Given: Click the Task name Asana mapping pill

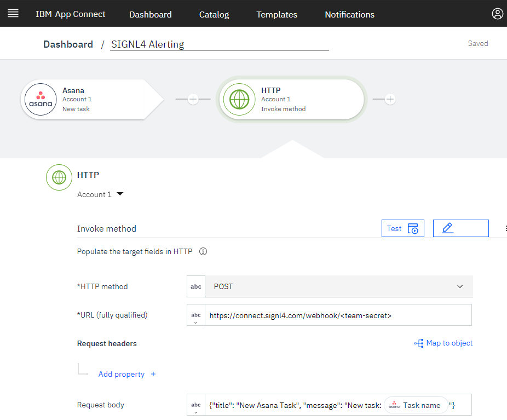Looking at the screenshot, I should [416, 405].
